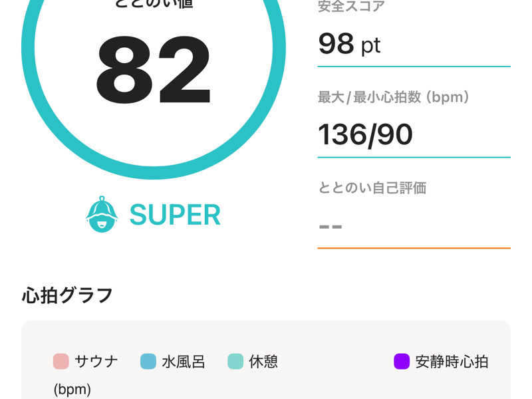Edit the ととのい自己評価 empty value field
The image size is (532, 399).
[x=414, y=227]
